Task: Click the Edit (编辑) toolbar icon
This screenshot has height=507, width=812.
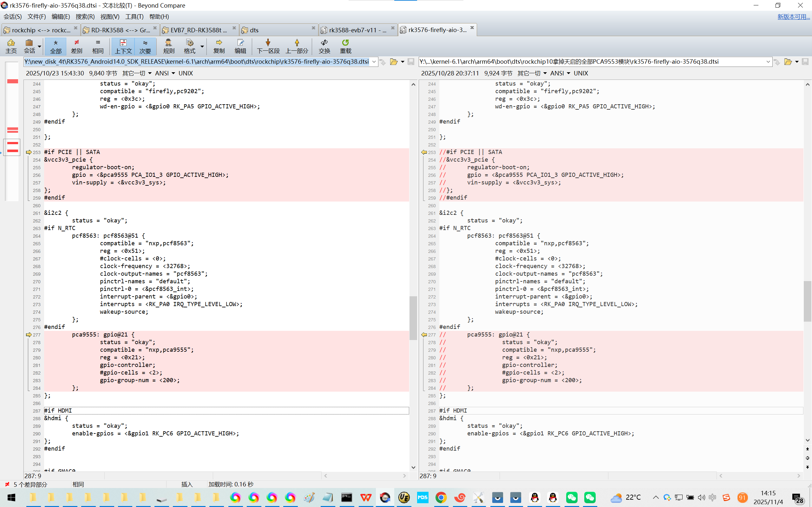Action: point(240,46)
